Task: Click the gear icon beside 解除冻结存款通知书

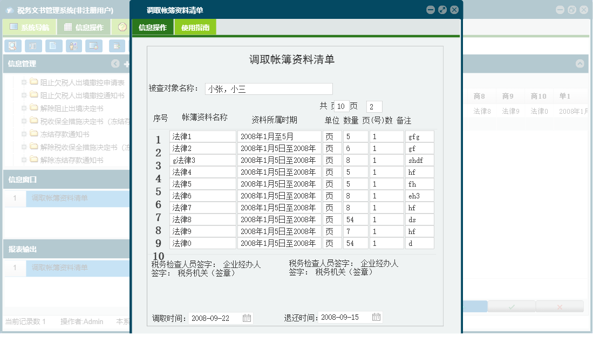Action: pyautogui.click(x=24, y=159)
